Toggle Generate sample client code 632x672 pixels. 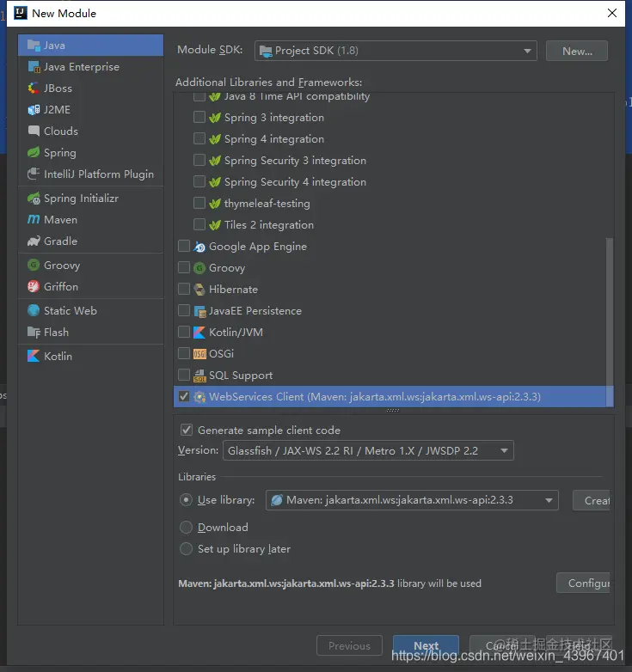point(187,430)
